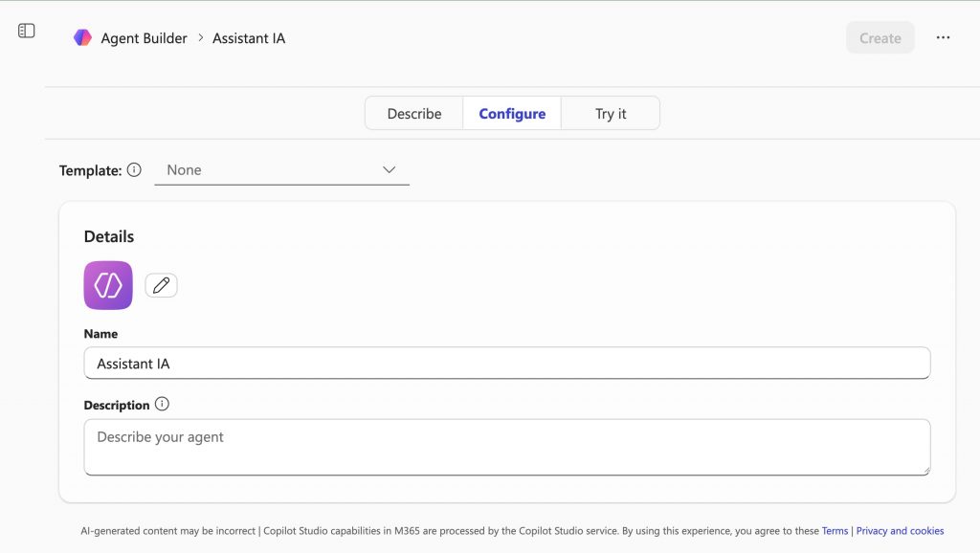This screenshot has width=980, height=553.
Task: Click the pencil edit icon button
Action: pos(161,285)
